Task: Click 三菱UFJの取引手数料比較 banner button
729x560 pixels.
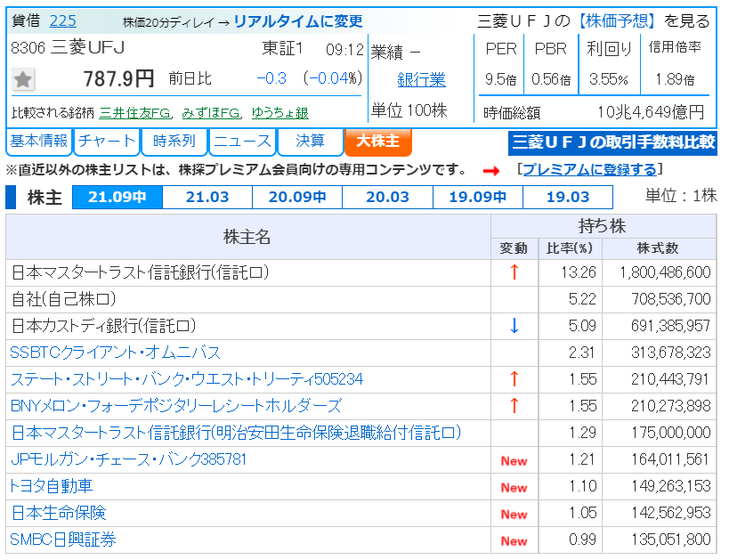Action: [612, 142]
